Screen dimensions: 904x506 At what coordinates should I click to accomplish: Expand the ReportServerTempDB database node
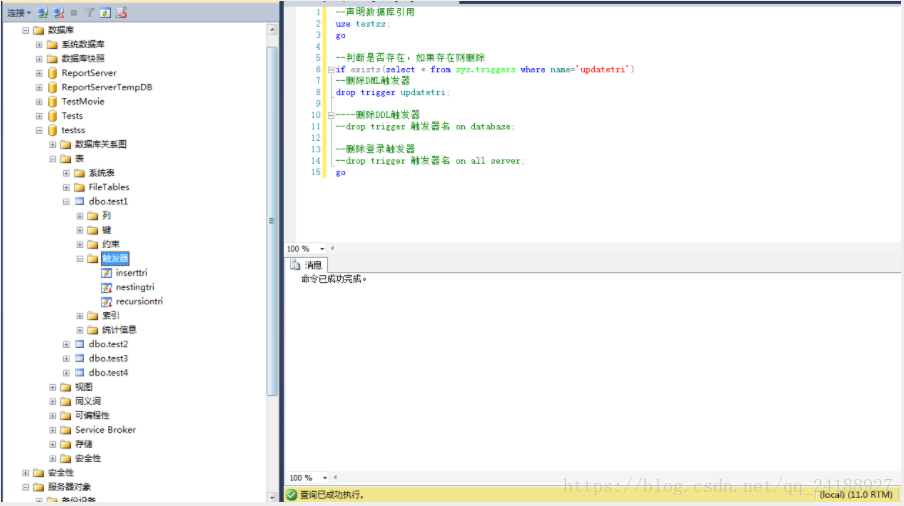[39, 88]
